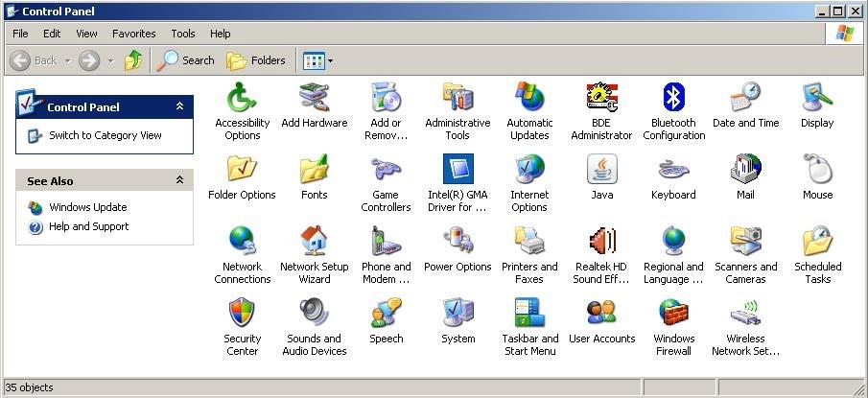Open Wireless Network Setup Wizard icon
Viewport: 868px width, 398px height.
(x=745, y=314)
